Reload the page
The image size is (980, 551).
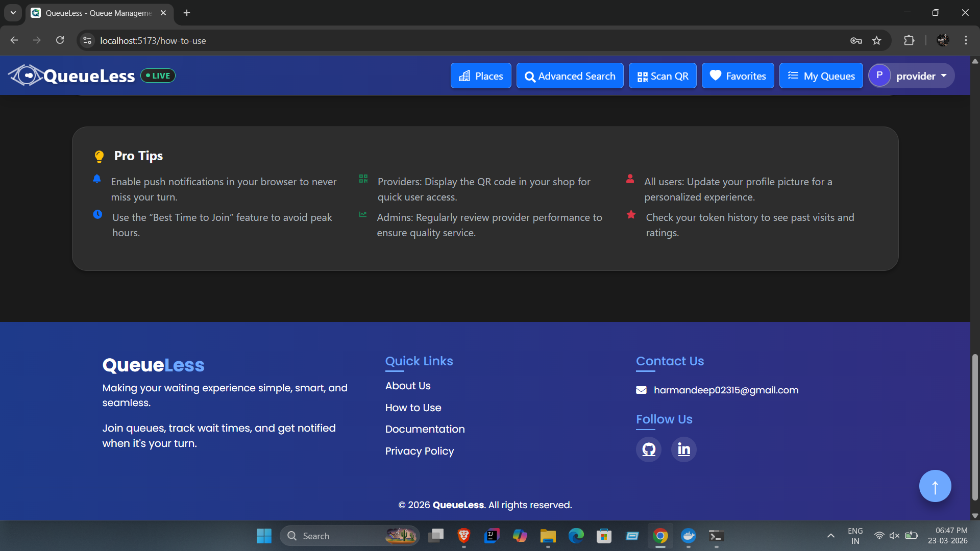[x=60, y=40]
